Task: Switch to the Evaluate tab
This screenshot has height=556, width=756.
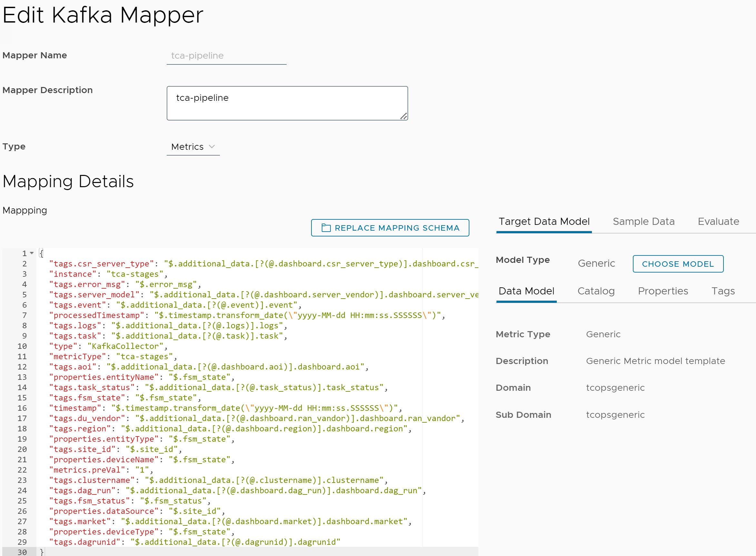Action: click(718, 221)
